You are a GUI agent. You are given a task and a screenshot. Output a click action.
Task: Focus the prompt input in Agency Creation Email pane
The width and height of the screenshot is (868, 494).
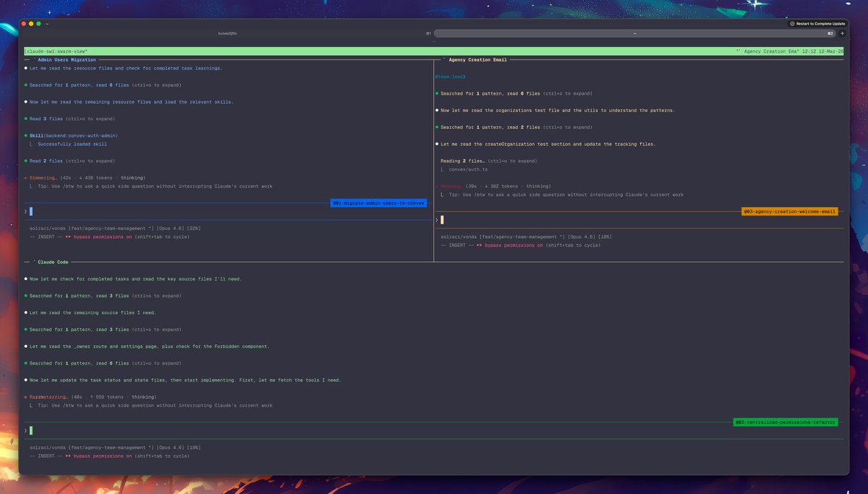coord(639,220)
